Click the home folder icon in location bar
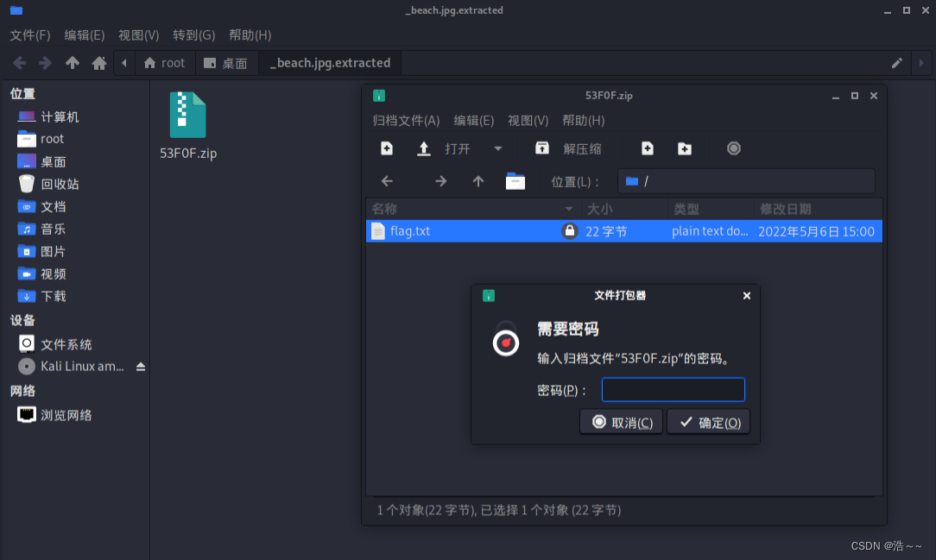Viewport: 936px width, 560px height. point(515,181)
